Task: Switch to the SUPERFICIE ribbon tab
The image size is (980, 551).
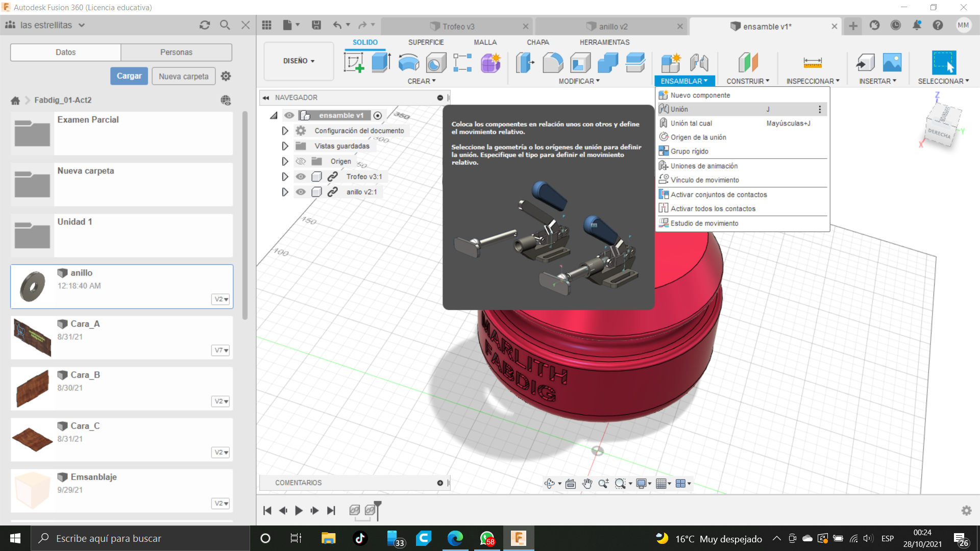Action: pyautogui.click(x=426, y=42)
